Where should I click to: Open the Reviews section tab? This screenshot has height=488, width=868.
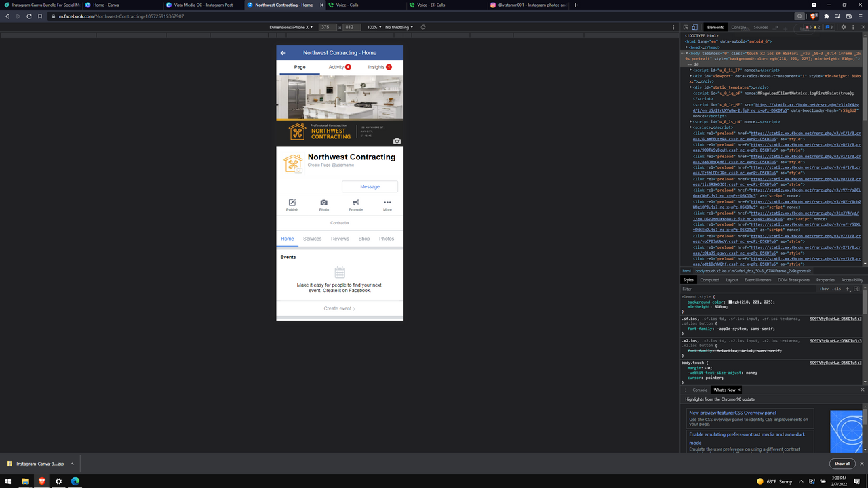tap(340, 239)
